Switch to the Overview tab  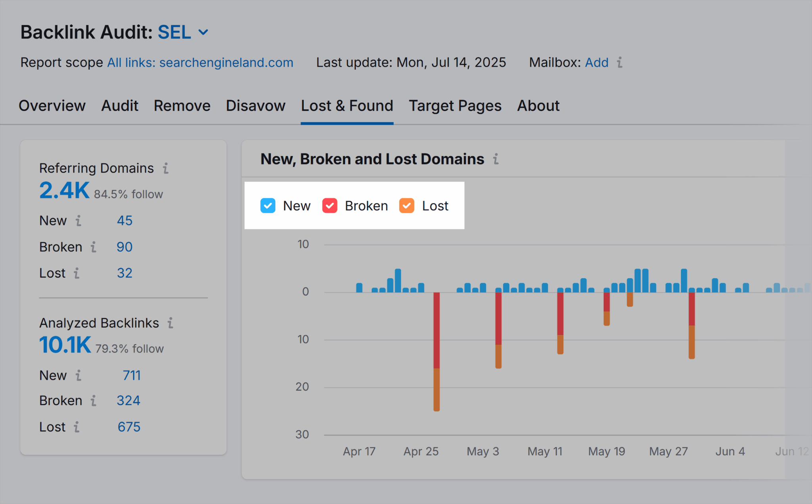coord(52,106)
